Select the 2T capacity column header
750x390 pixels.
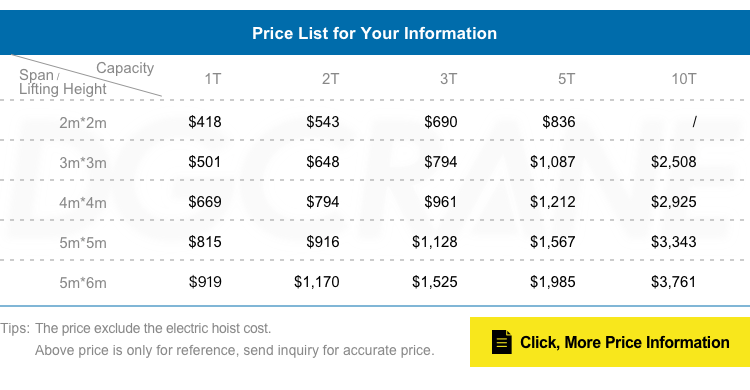coord(331,79)
